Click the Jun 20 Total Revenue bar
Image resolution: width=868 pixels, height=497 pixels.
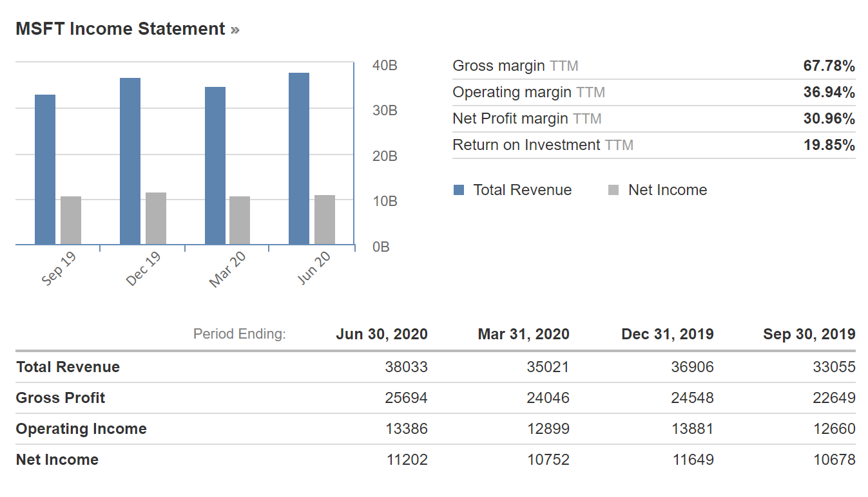tap(299, 158)
